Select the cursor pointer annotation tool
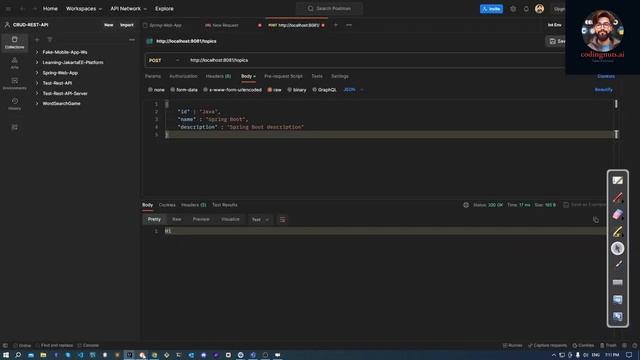The image size is (640, 360). 618,248
